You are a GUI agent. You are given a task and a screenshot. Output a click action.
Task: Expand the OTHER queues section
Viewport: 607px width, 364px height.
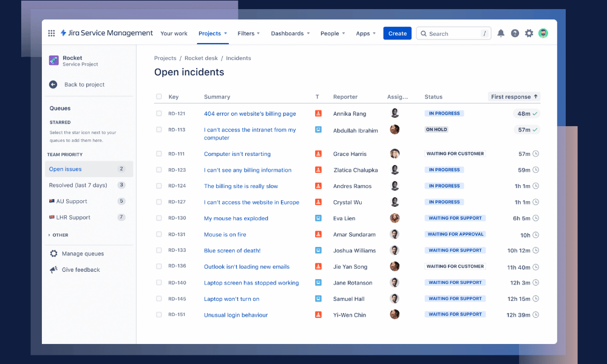coord(58,235)
